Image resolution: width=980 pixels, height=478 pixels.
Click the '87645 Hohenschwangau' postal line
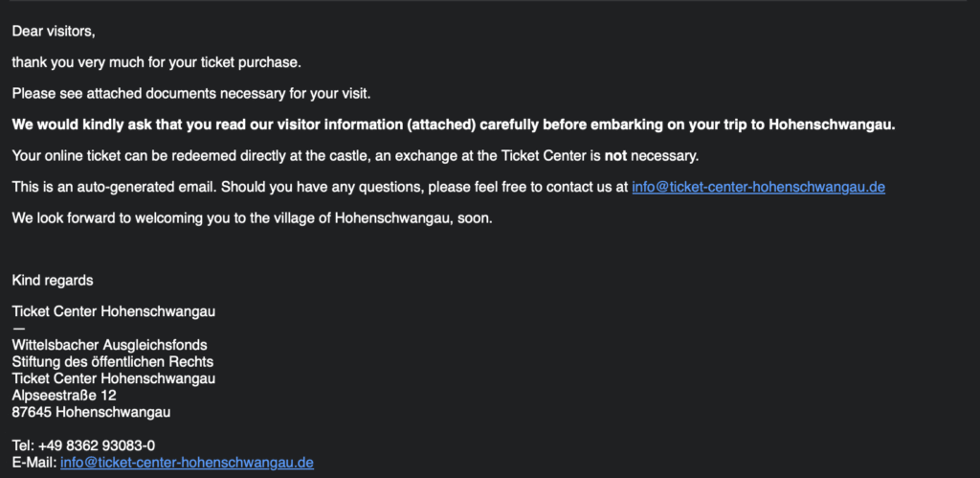(91, 412)
